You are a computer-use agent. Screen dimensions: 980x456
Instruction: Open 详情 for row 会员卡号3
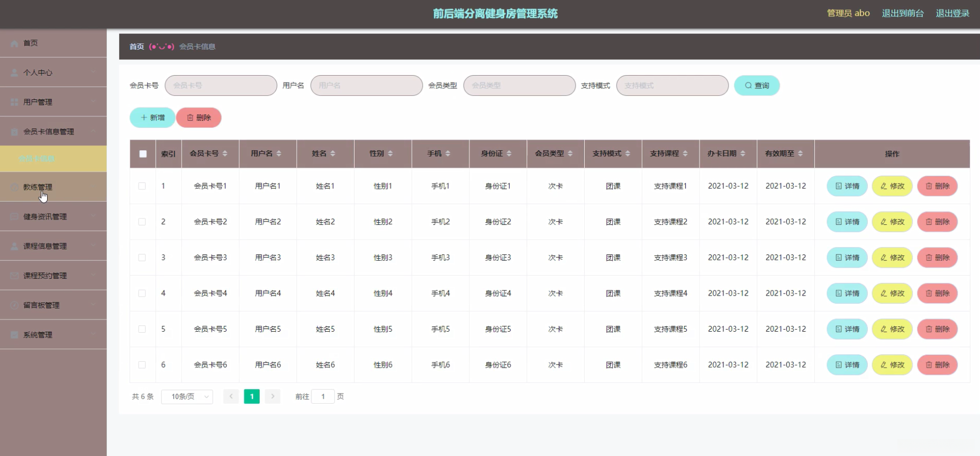[x=847, y=258]
